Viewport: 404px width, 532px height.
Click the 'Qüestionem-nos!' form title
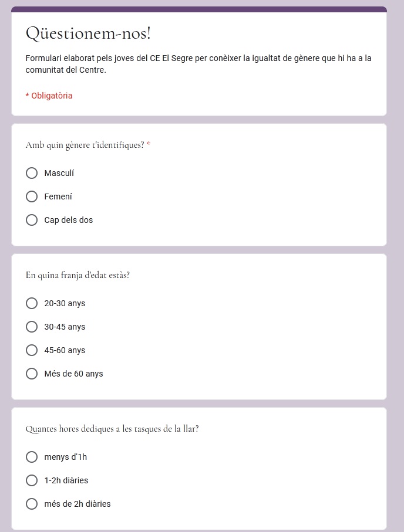pos(88,33)
